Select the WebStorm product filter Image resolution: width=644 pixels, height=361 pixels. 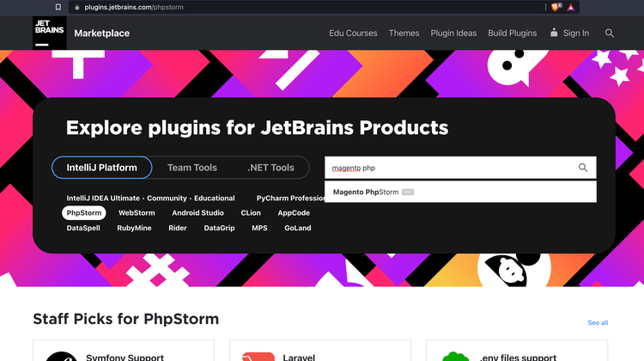[x=137, y=212]
